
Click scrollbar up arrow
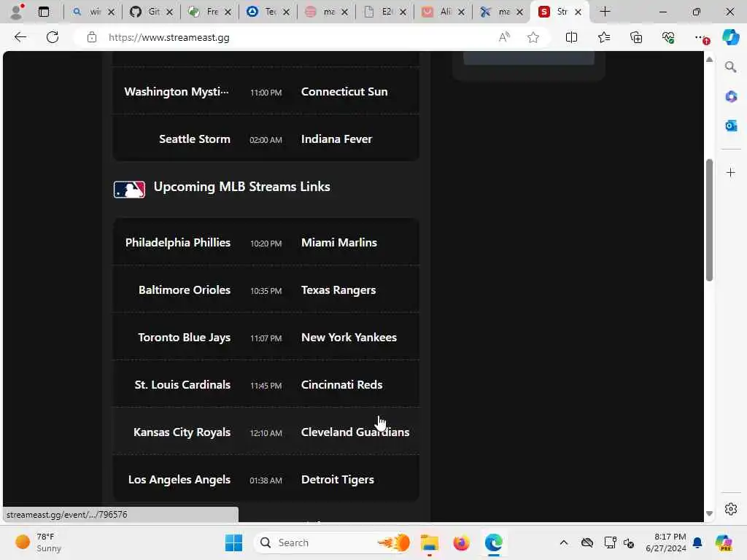[x=709, y=60]
